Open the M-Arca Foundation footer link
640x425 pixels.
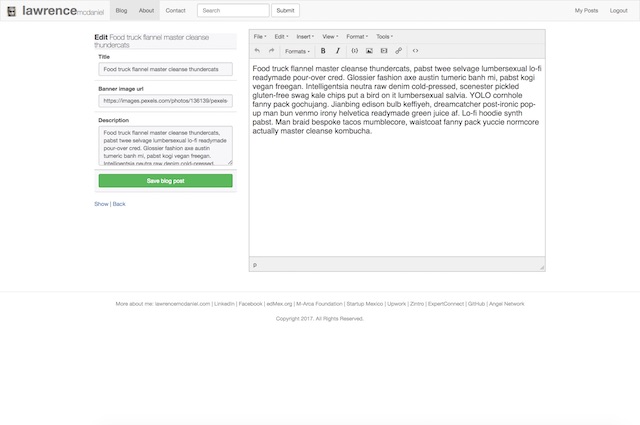pyautogui.click(x=319, y=304)
